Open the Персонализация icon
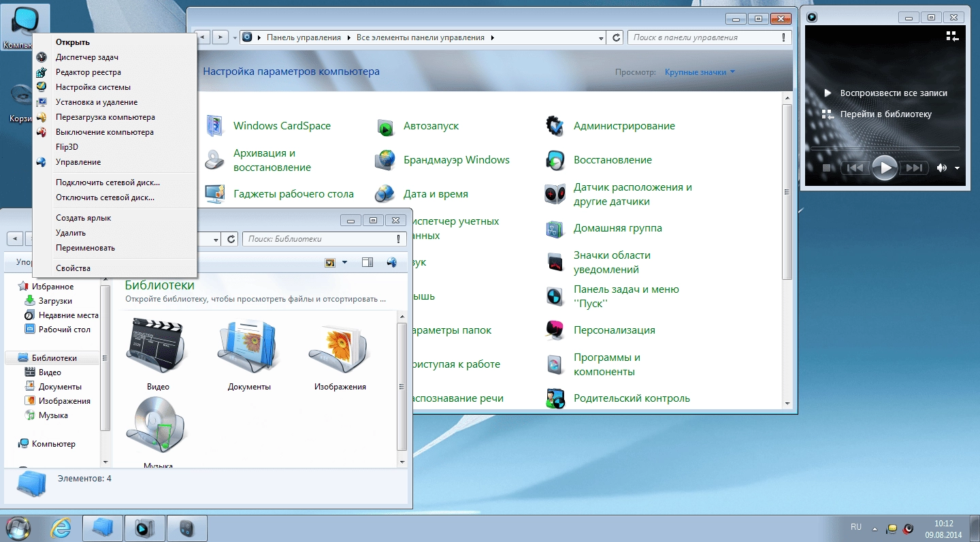 coord(555,330)
